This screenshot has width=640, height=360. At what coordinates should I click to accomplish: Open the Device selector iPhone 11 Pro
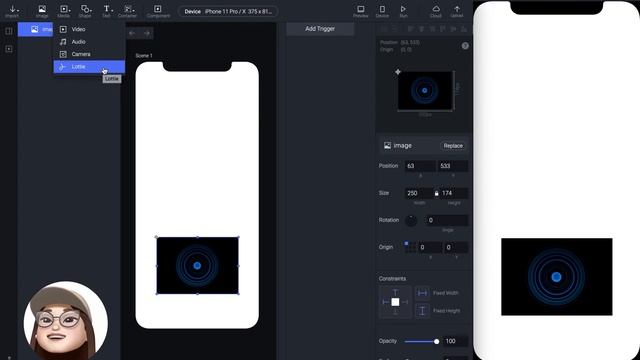tap(228, 11)
